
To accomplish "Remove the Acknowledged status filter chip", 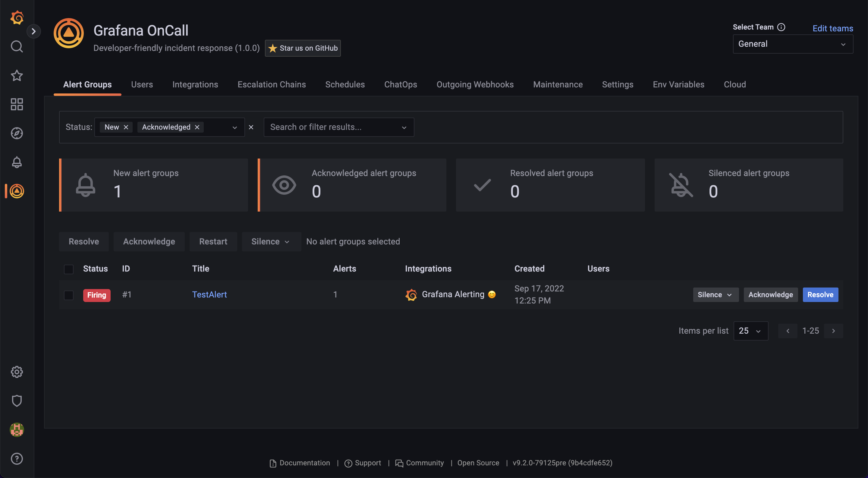I will [197, 127].
